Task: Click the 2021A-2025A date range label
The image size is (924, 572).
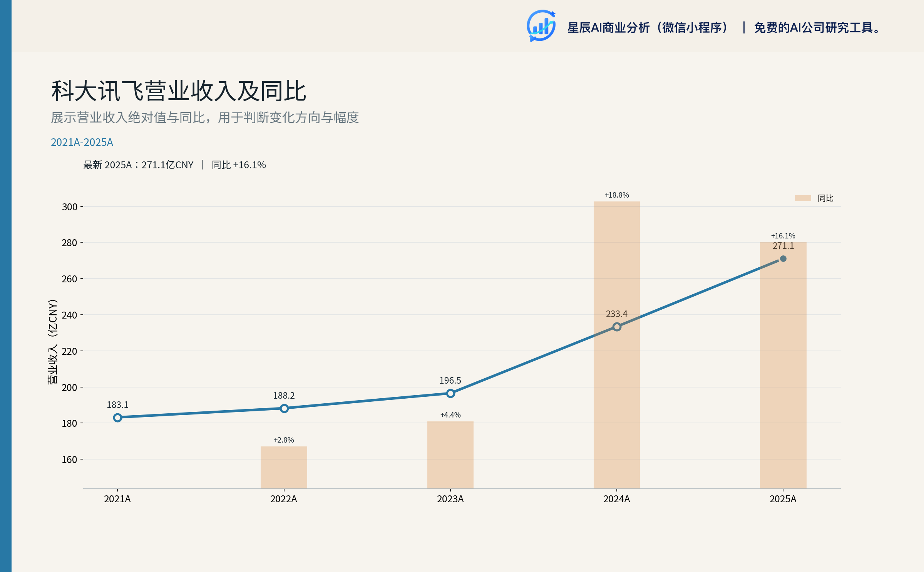Action: tap(82, 143)
